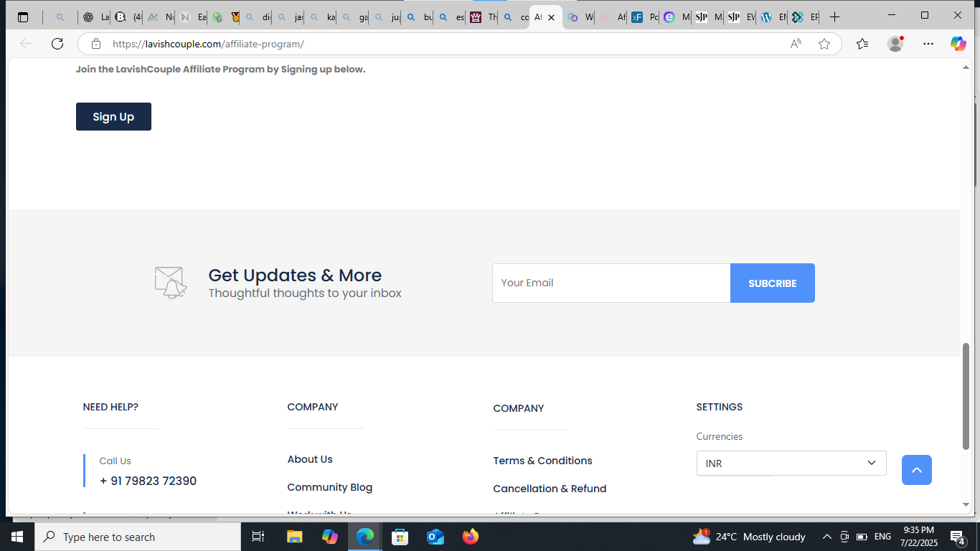The width and height of the screenshot is (980, 551).
Task: Open the tab actions menu icon
Action: click(23, 17)
